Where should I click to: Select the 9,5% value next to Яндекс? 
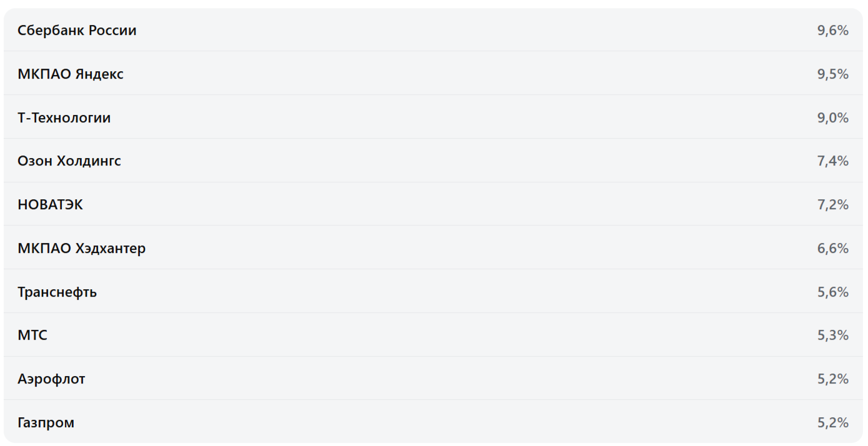tap(832, 74)
